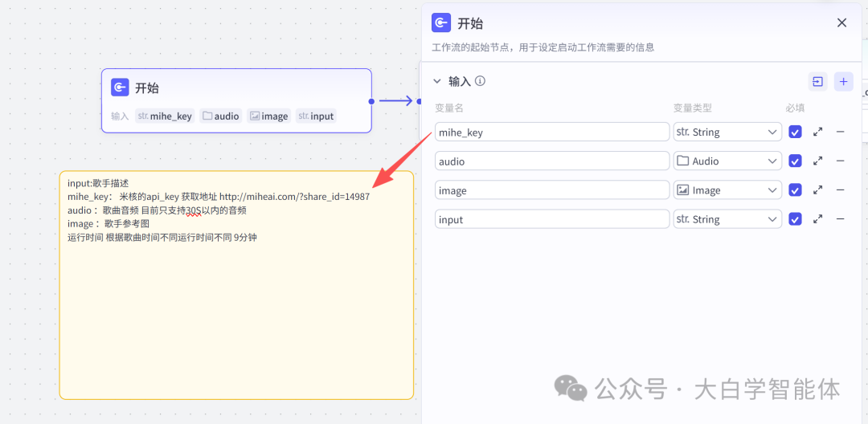Open type dropdown for mihe_key
This screenshot has width=868, height=424.
click(727, 132)
